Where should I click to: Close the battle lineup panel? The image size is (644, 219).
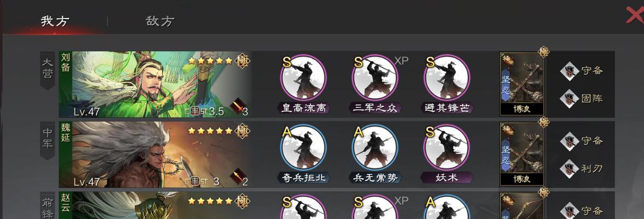(x=635, y=16)
